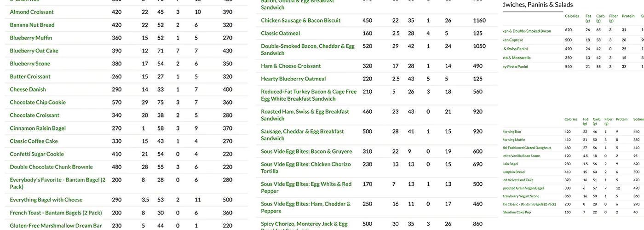Click the Classic Oatmeal link
644x230 pixels.
[x=281, y=33]
